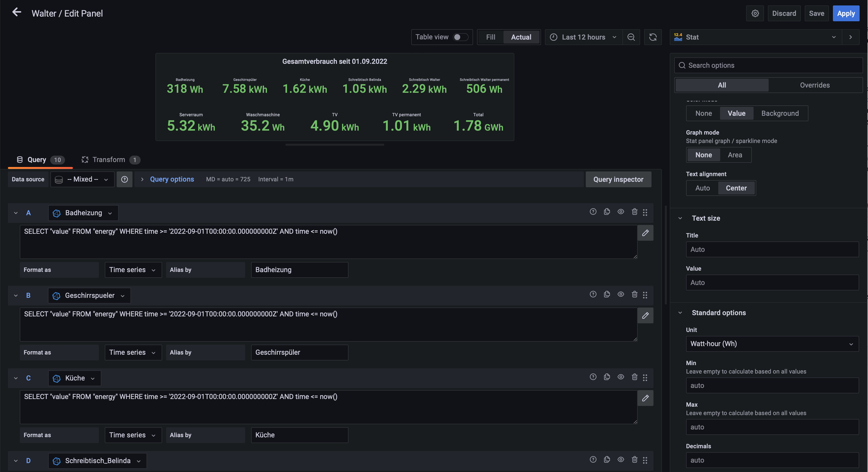Click the Apply button

coord(845,14)
